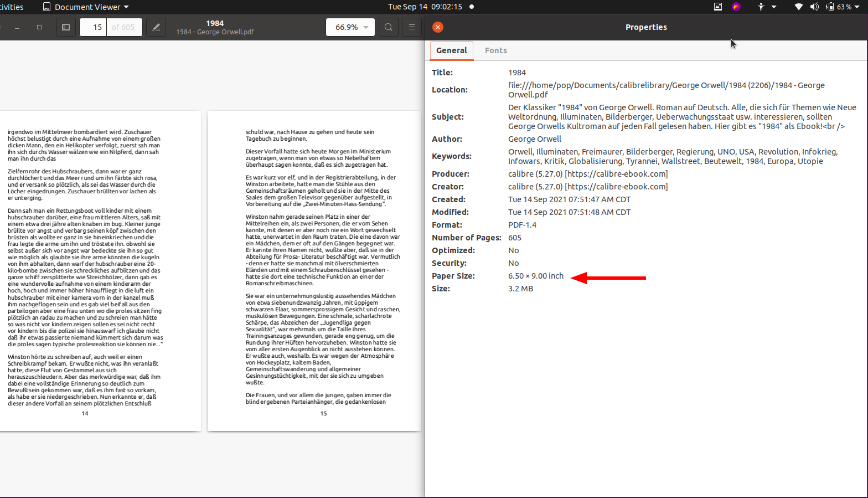The width and height of the screenshot is (868, 498).
Task: Open the Document Viewer app menu
Action: click(x=86, y=7)
